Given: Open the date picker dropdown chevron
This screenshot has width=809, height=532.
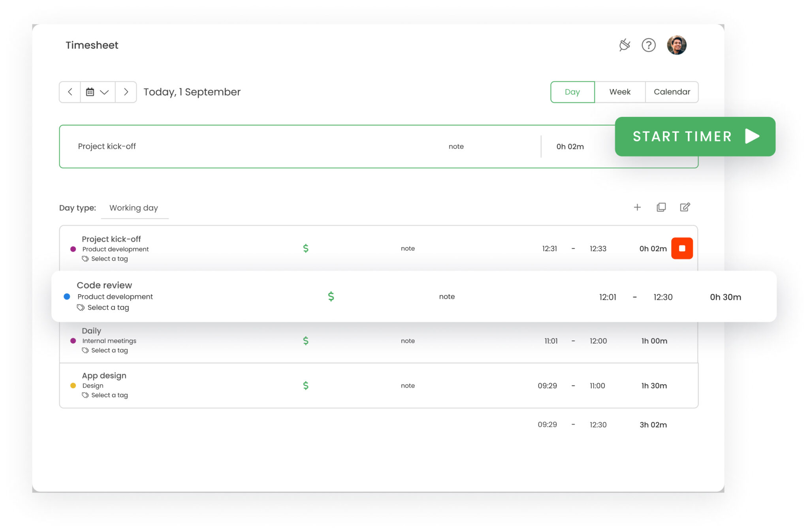Looking at the screenshot, I should [104, 92].
